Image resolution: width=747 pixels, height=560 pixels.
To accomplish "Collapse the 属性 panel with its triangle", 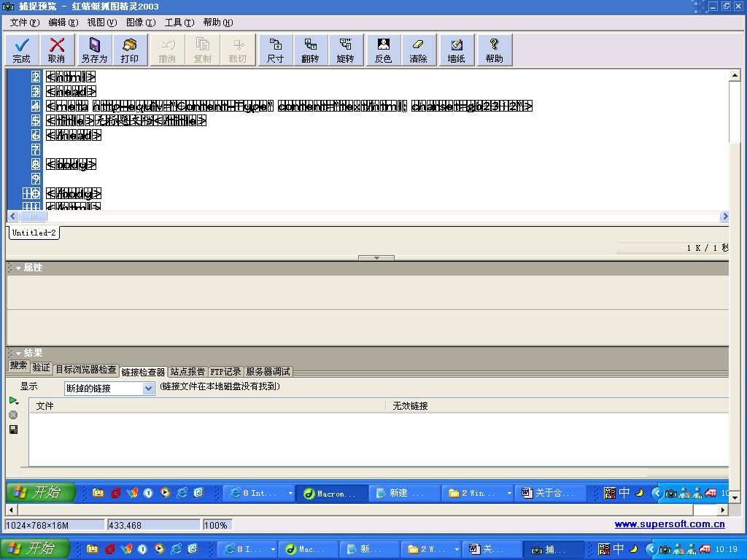I will coord(18,268).
